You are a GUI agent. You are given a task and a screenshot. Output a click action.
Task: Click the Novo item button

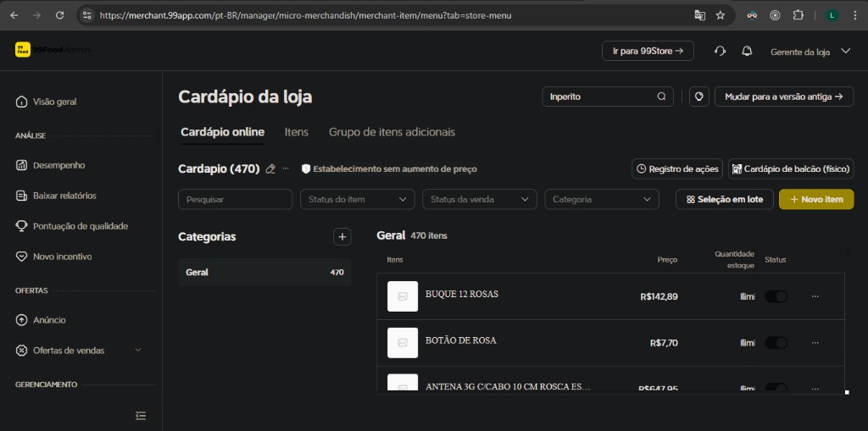pyautogui.click(x=816, y=199)
